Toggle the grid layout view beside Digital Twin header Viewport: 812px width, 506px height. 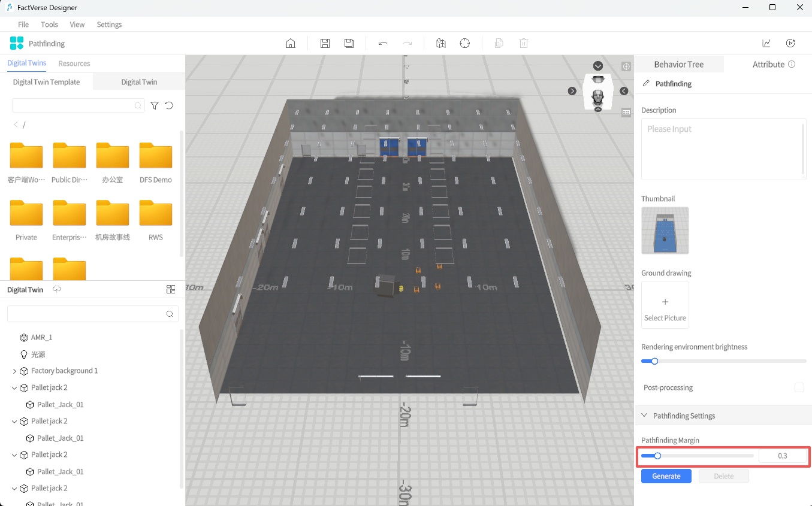171,289
